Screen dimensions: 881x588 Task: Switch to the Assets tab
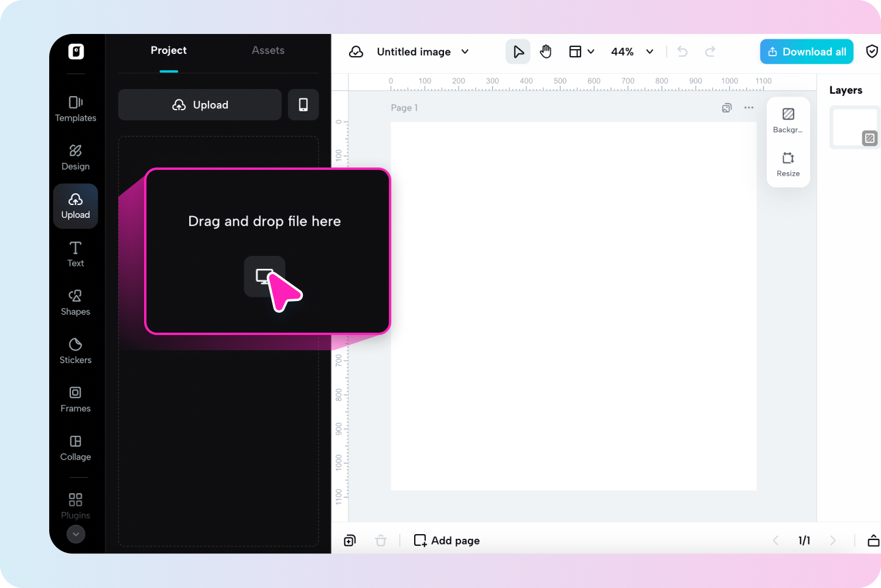[x=268, y=50]
